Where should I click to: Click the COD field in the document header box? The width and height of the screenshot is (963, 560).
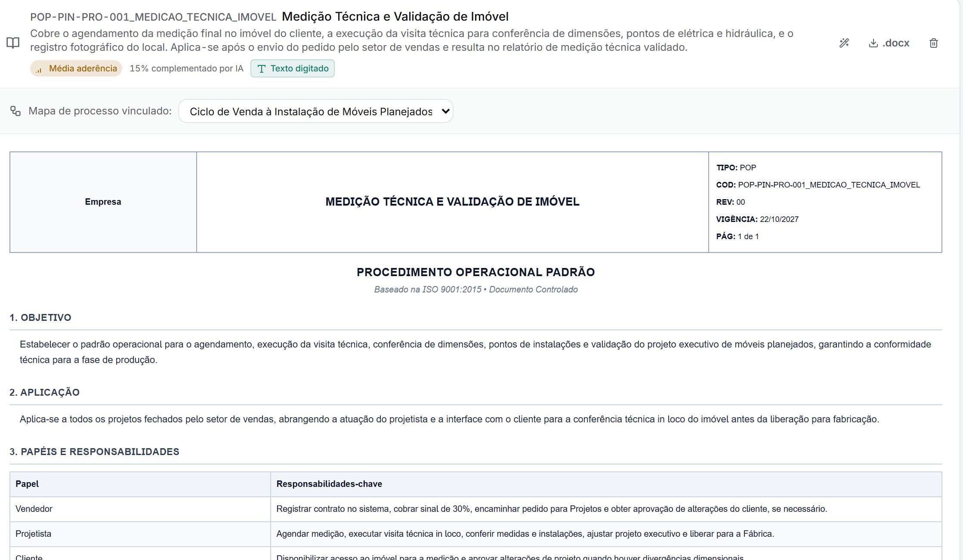818,185
